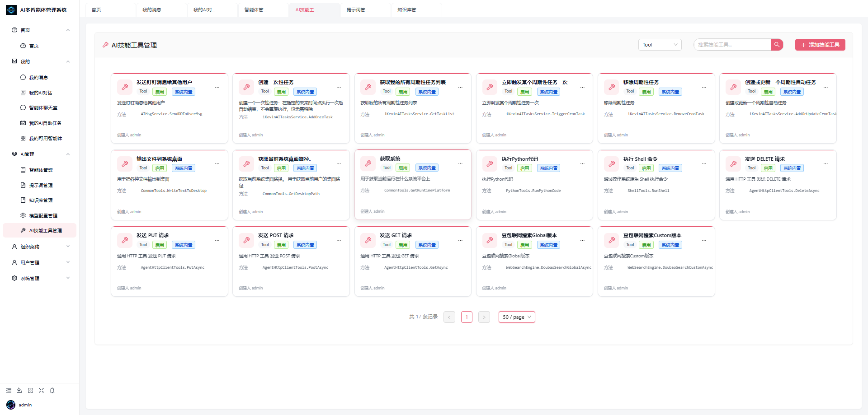Click the 添加技能工具 button

(820, 45)
